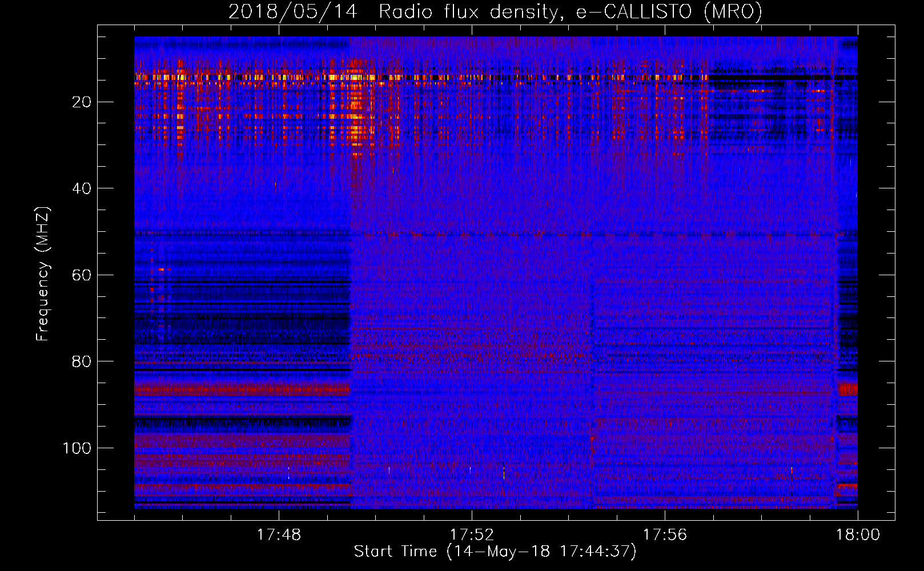924x571 pixels.
Task: Click the frequency tick label '20'
Action: [x=82, y=102]
